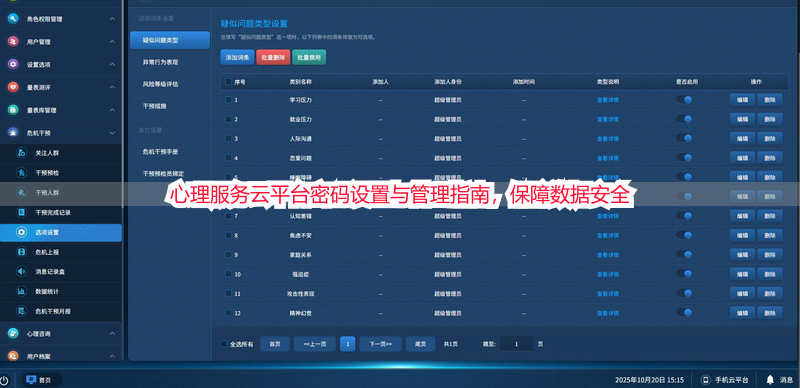Viewport: 800px width, 388px height.
Task: Click the red 批量删除 button
Action: pos(273,57)
